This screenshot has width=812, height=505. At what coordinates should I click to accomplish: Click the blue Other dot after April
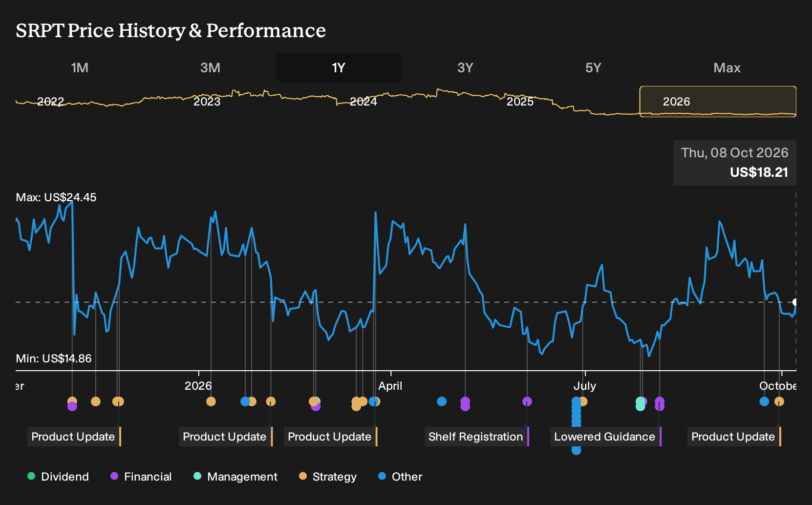[442, 401]
